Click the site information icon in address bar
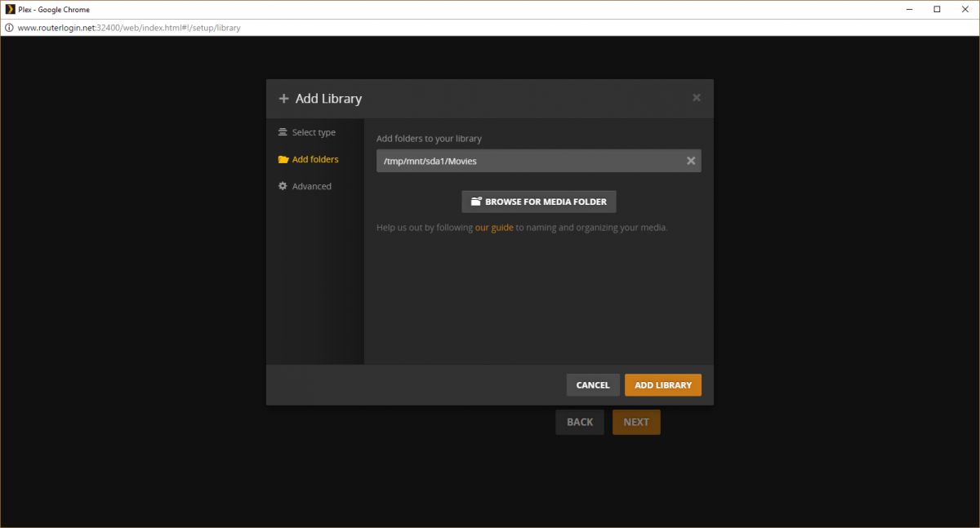 pos(9,28)
